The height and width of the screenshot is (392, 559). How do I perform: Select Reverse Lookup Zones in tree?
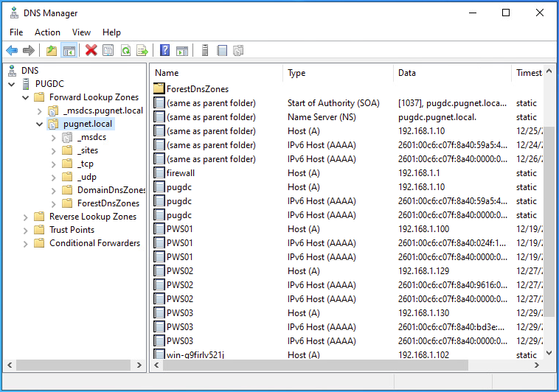93,217
